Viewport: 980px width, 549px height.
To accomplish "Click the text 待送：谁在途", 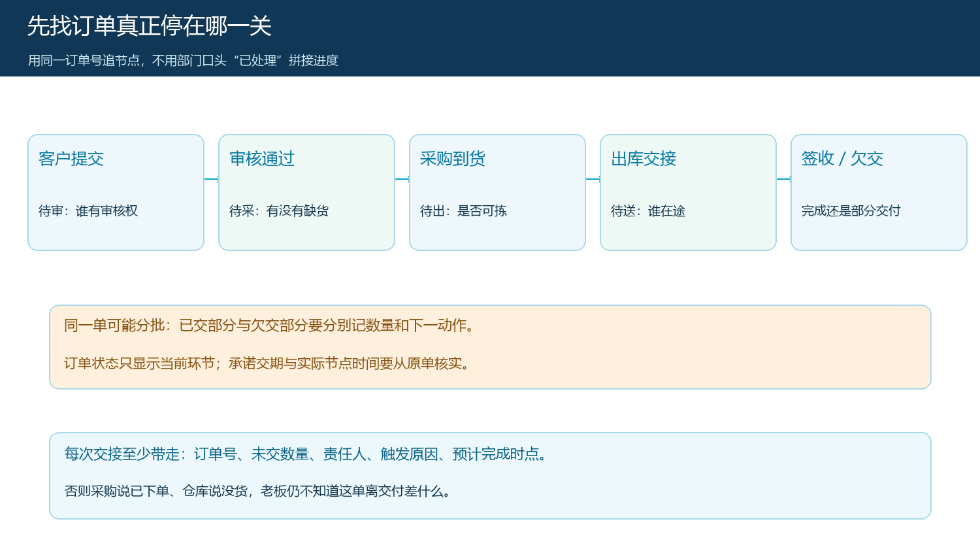I will pyautogui.click(x=648, y=211).
